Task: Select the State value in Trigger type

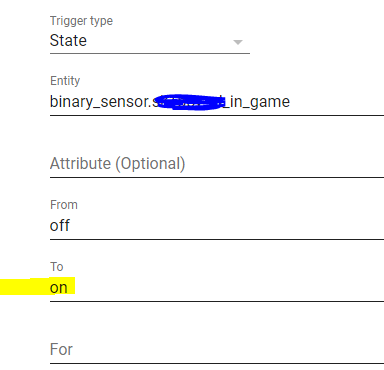Action: pos(68,41)
